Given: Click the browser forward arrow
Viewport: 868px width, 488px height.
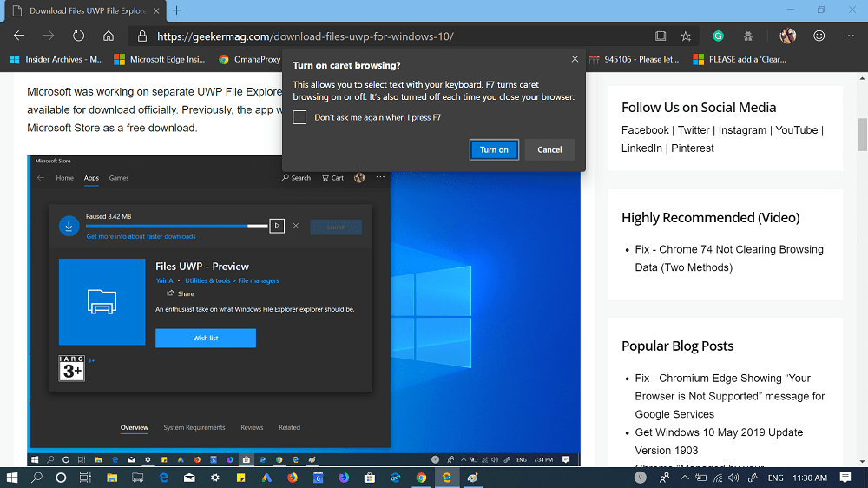Looking at the screenshot, I should [49, 36].
